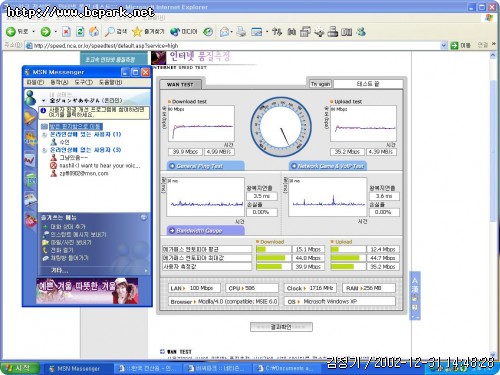Click the Start button on the taskbar

click(x=20, y=368)
